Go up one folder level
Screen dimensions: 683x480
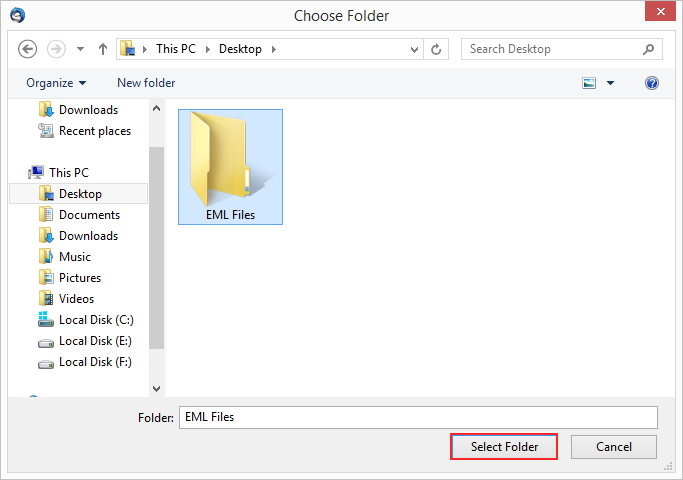coord(103,49)
